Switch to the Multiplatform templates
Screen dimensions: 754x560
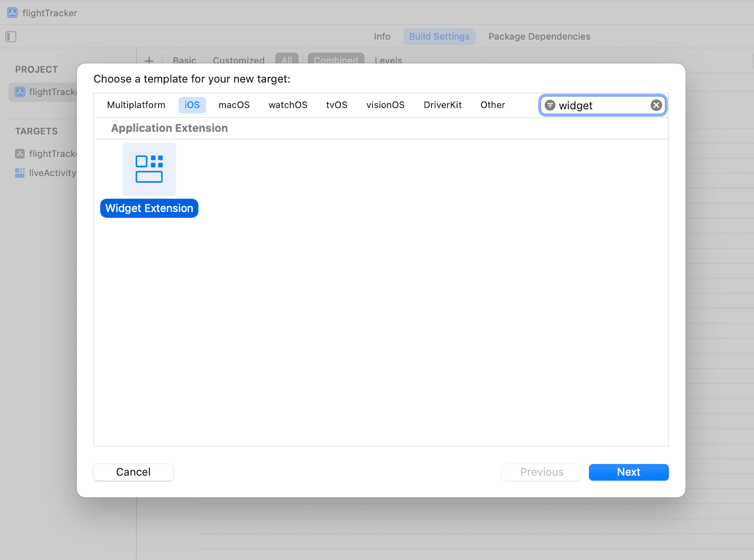coord(136,105)
